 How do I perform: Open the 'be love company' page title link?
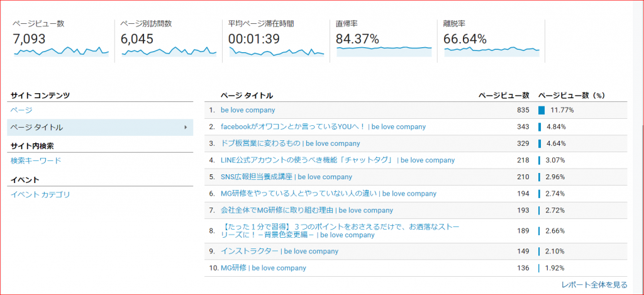[x=248, y=110]
